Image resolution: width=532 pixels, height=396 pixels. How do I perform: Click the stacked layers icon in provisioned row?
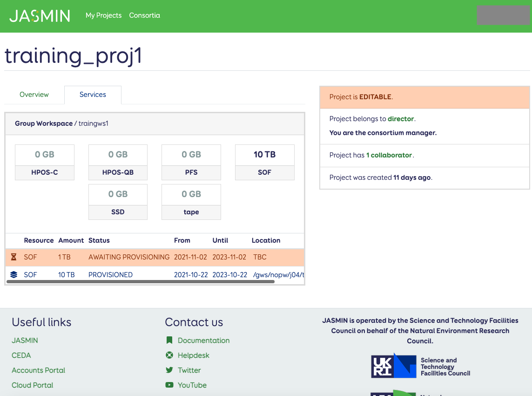13,274
